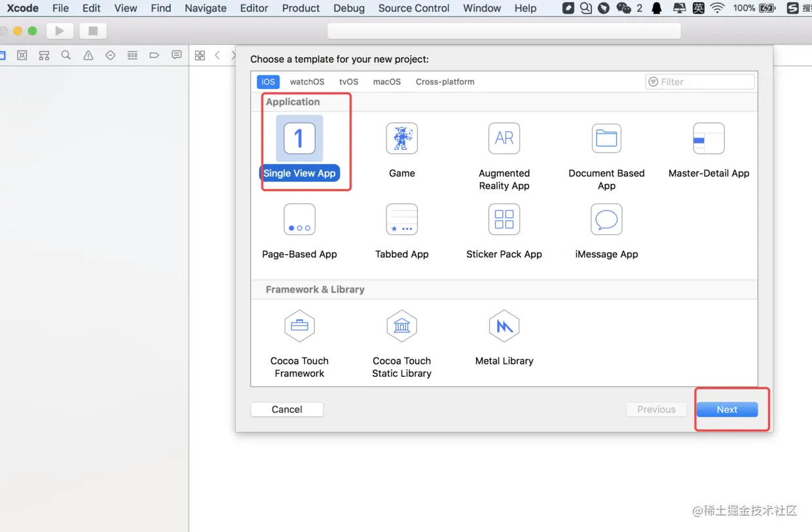The width and height of the screenshot is (812, 532).
Task: Select the Cocoa Touch Static Library template
Action: 401,344
